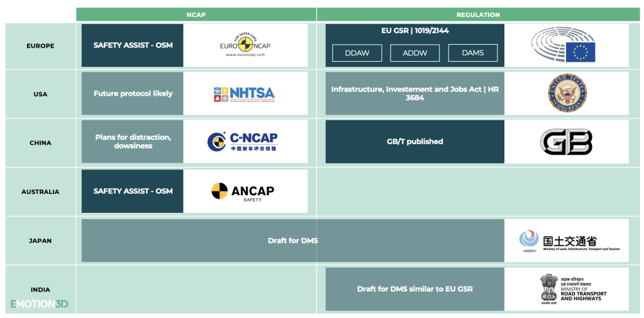This screenshot has height=318, width=644.
Task: Click the AUSTRALIA row label
Action: point(40,191)
